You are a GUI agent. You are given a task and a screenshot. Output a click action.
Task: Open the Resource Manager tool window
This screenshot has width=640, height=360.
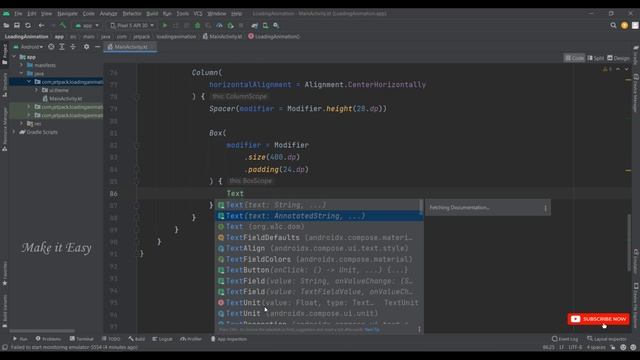pyautogui.click(x=4, y=129)
